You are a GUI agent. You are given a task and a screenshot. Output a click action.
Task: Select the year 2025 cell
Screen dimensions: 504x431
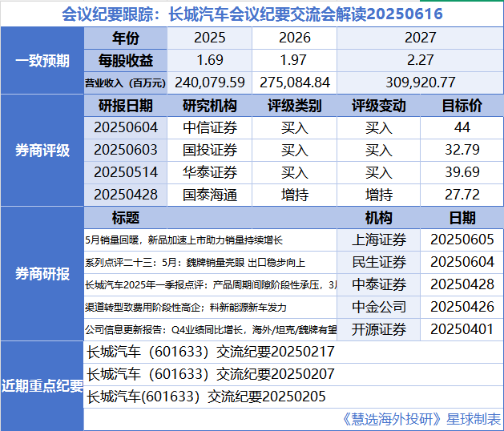(210, 38)
